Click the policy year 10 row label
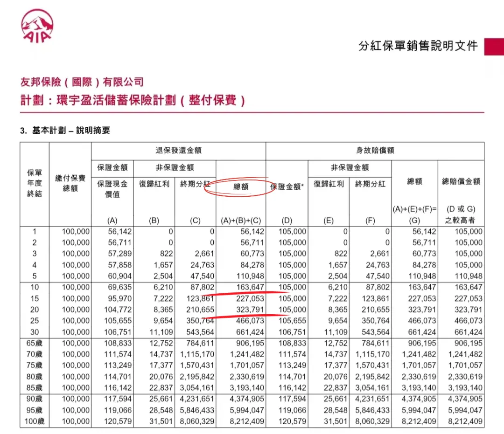 point(35,287)
